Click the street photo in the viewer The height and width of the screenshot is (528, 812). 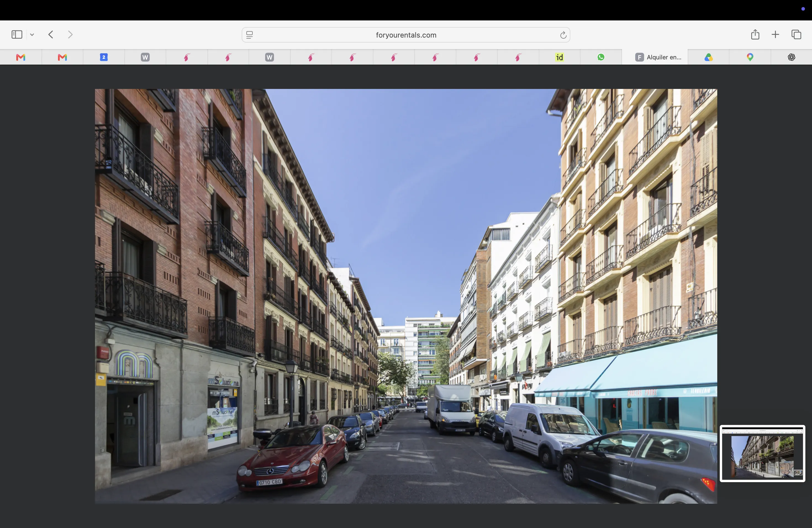coord(406,296)
